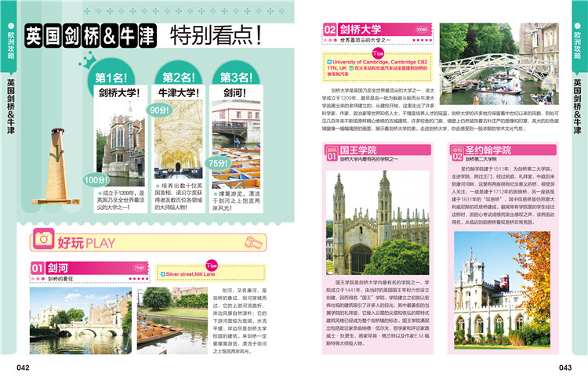
Task: Click the 好玩PLAY section heading
Action: (86, 243)
